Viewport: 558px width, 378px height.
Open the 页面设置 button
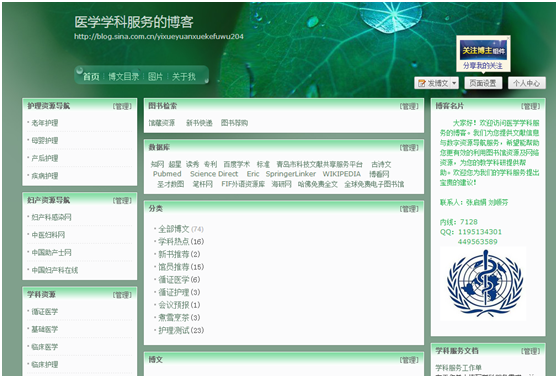(483, 83)
